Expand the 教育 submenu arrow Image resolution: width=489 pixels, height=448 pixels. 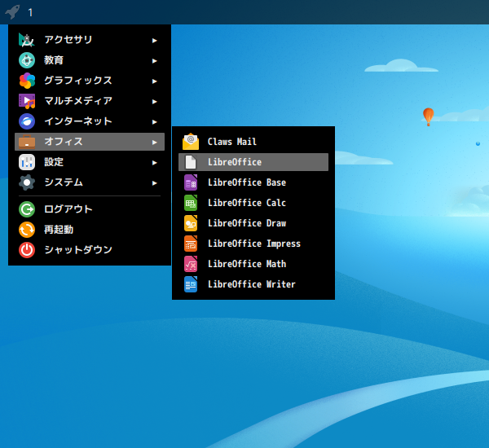coord(154,61)
